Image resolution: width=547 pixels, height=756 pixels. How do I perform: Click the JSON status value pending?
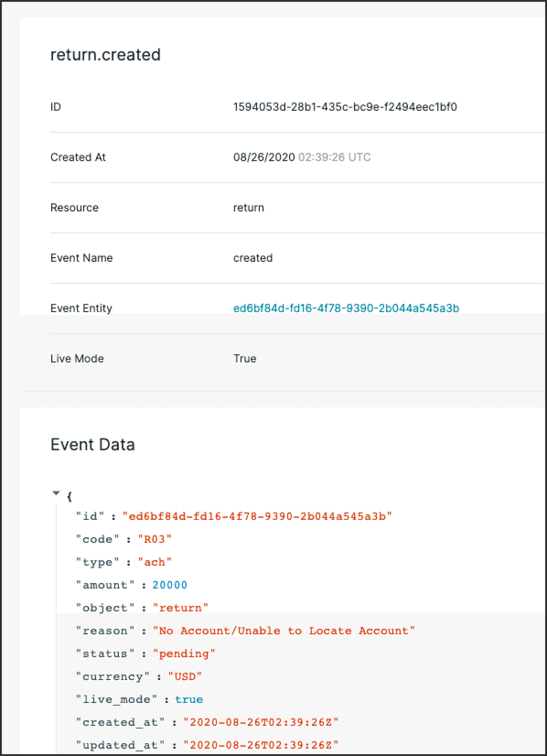184,654
